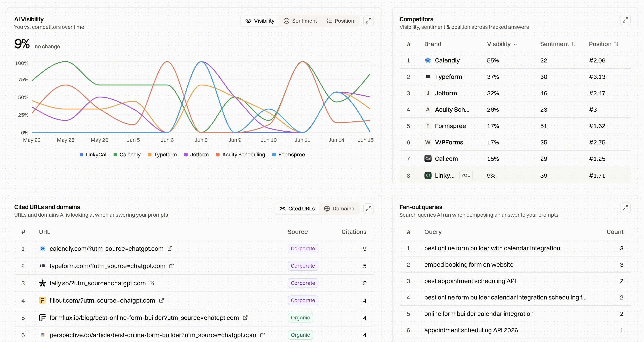Open tally.so/?utm_source=chatgpt.com link
Image resolution: width=644 pixels, height=342 pixels.
coord(98,283)
